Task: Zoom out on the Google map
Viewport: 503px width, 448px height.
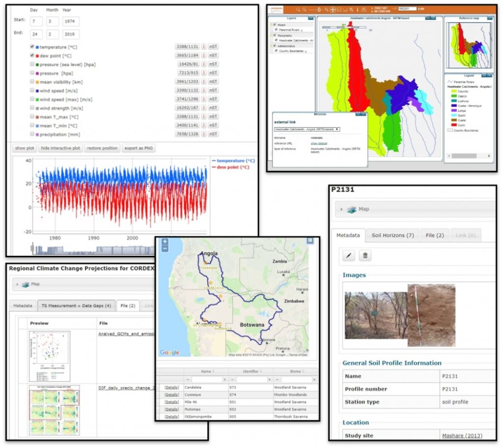Action: pos(165,249)
